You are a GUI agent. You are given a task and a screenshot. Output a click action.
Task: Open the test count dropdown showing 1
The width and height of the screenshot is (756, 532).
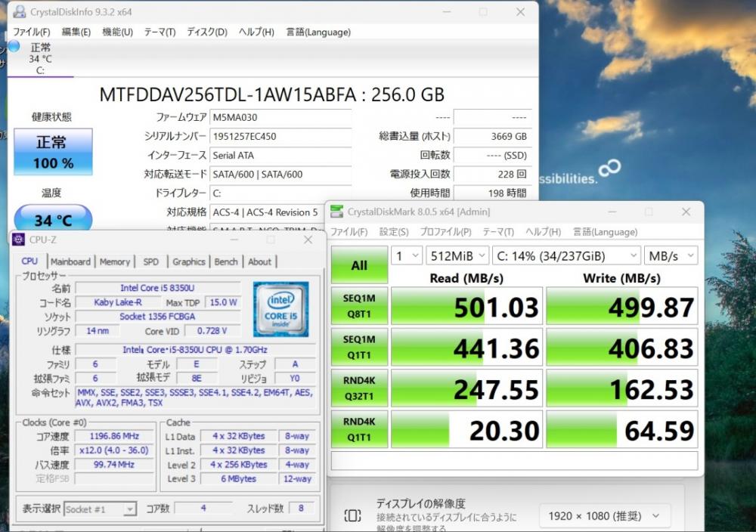tap(407, 256)
